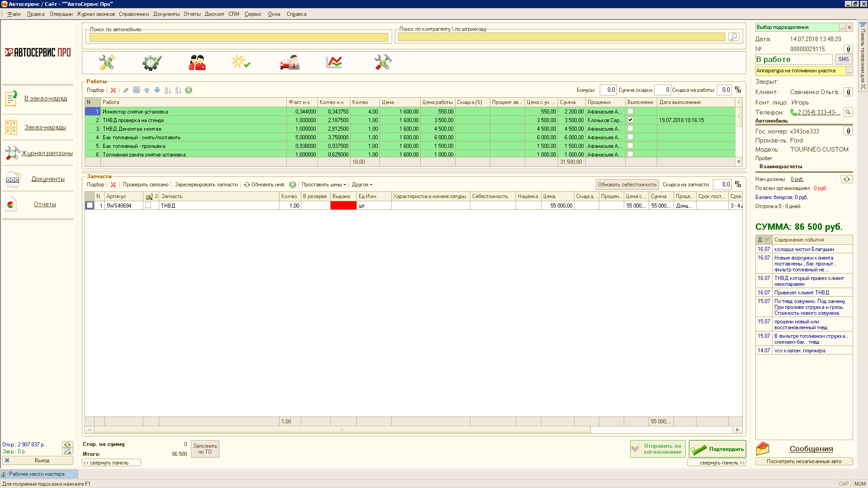Expand the Проставить цены dropdown
This screenshot has width=868, height=488.
coord(323,185)
